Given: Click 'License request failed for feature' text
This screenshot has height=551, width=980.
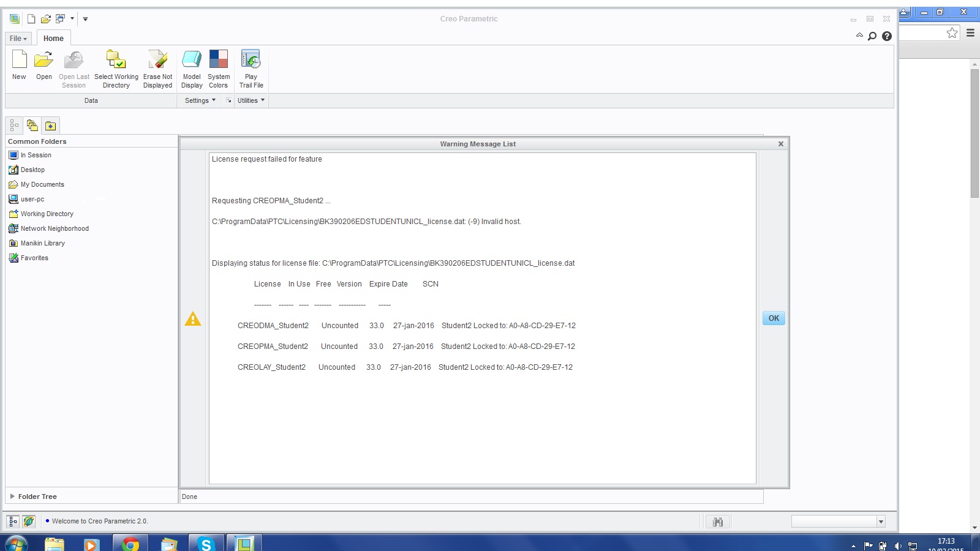Looking at the screenshot, I should pyautogui.click(x=267, y=159).
